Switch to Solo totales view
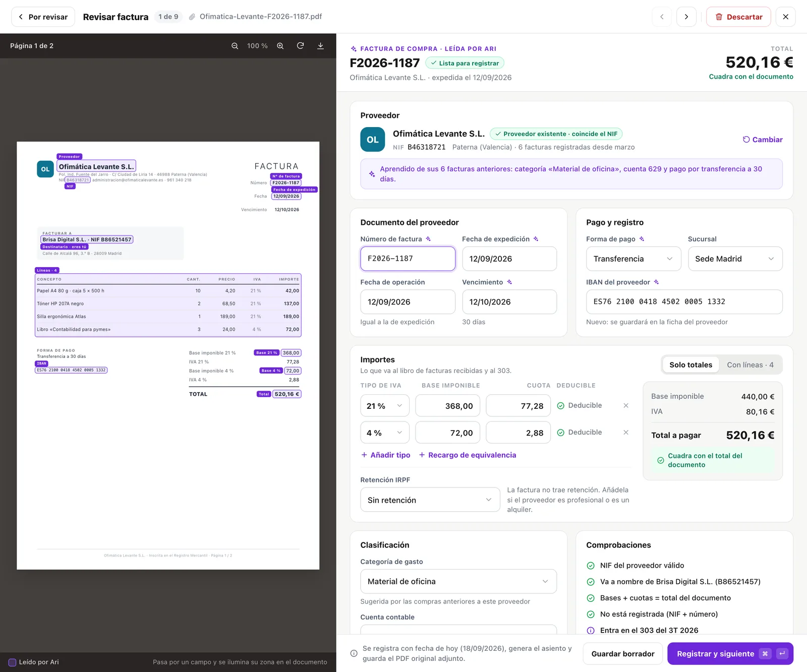The width and height of the screenshot is (807, 672). pyautogui.click(x=690, y=365)
